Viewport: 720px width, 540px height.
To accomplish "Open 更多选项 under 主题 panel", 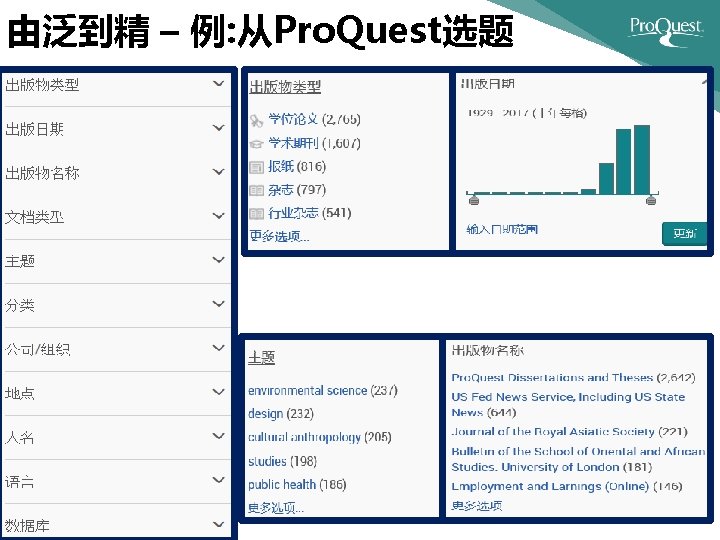I will point(276,508).
